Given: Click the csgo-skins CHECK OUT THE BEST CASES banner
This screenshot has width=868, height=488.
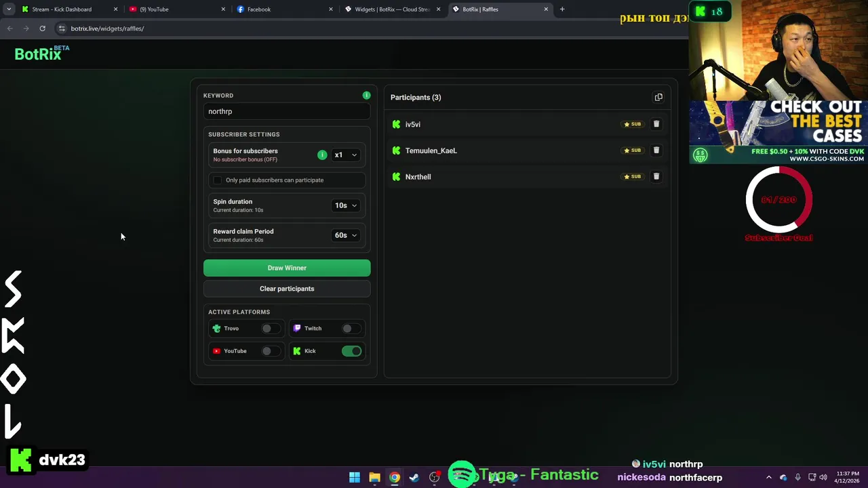Looking at the screenshot, I should tap(778, 132).
